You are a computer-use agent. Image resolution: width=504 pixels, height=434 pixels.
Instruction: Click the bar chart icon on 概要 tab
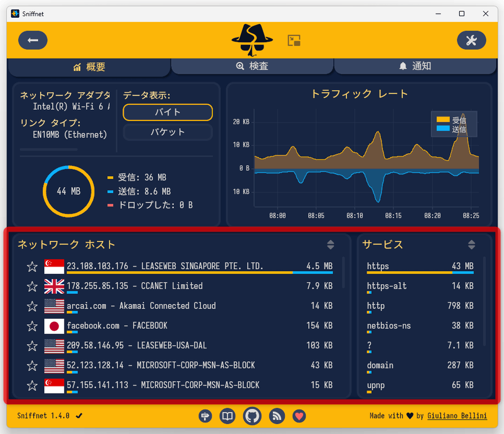77,67
